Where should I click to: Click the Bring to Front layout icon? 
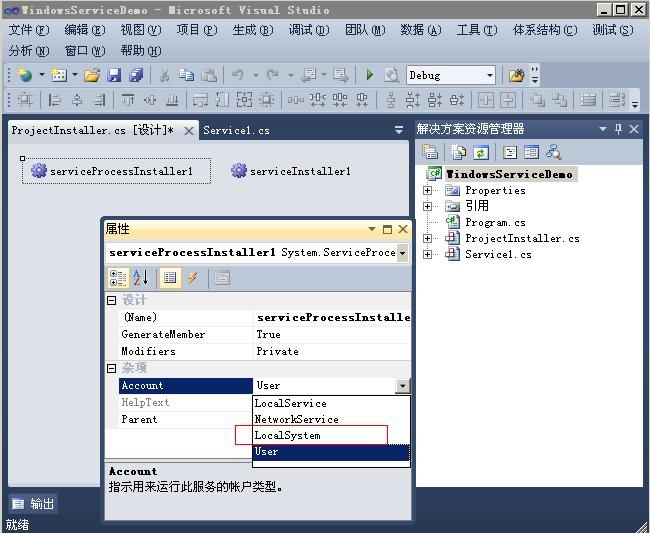click(x=537, y=100)
